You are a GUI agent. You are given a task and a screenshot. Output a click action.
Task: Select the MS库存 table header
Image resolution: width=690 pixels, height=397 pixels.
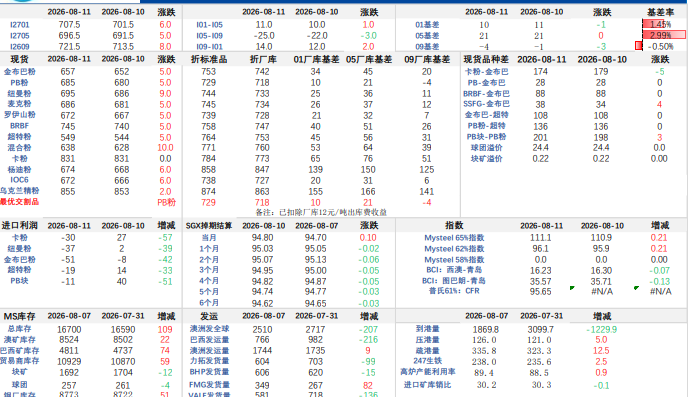pos(19,316)
